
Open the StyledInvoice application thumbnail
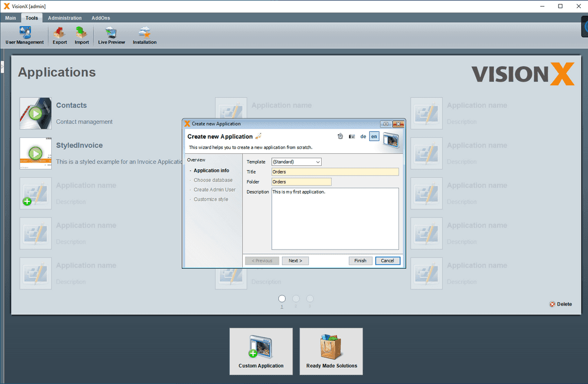pos(35,153)
